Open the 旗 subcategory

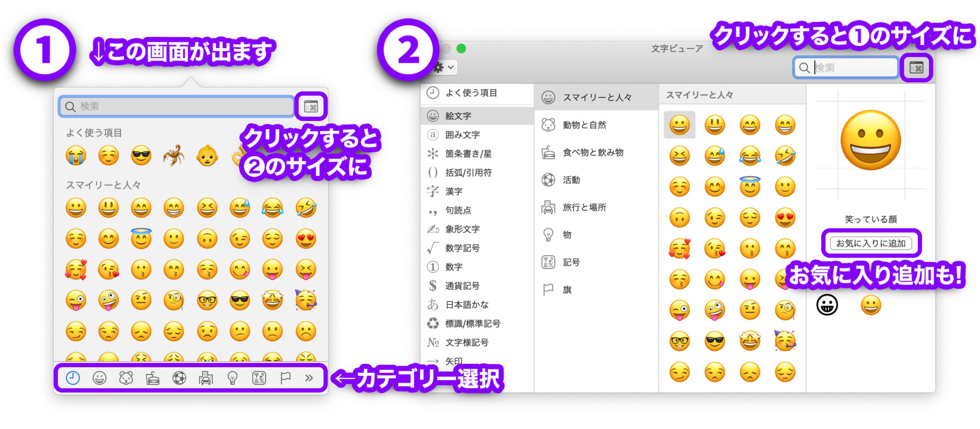pos(596,290)
